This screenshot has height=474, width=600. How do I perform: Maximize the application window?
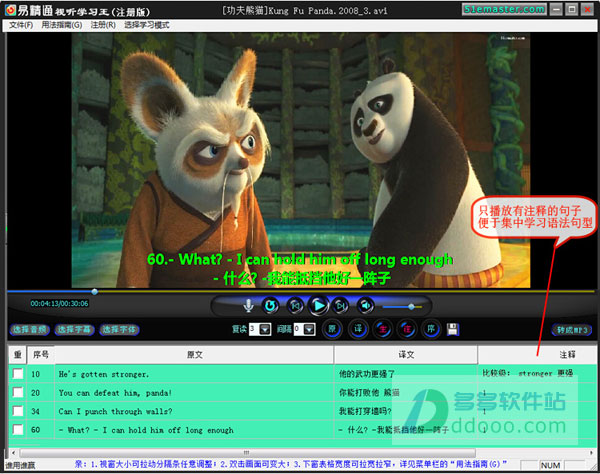[x=572, y=9]
